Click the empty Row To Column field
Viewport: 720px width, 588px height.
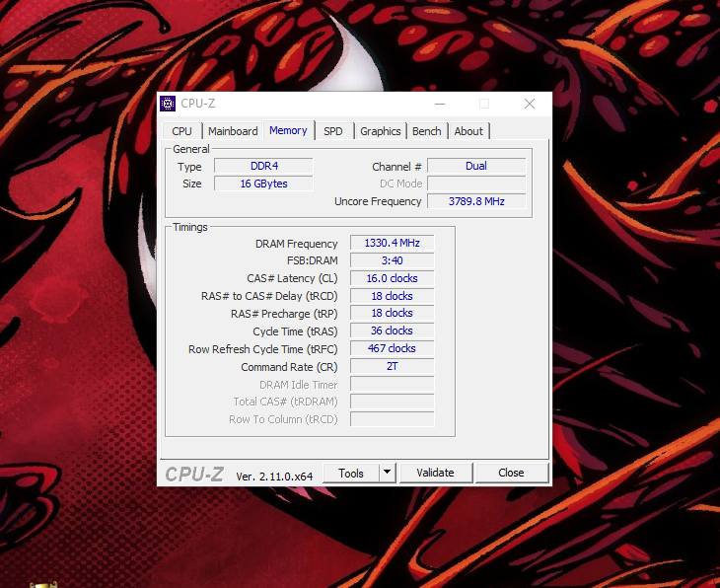pyautogui.click(x=393, y=419)
